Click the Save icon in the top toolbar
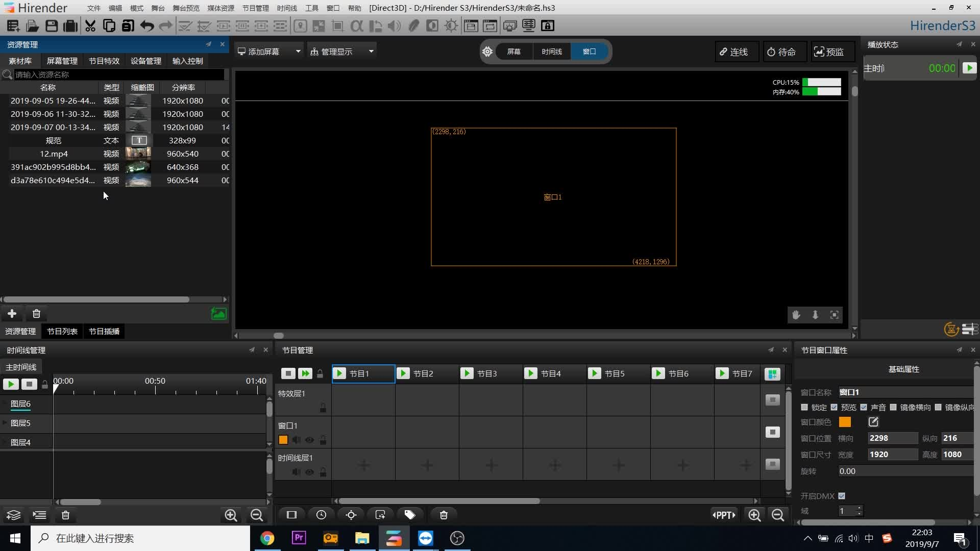The height and width of the screenshot is (551, 980). (52, 26)
